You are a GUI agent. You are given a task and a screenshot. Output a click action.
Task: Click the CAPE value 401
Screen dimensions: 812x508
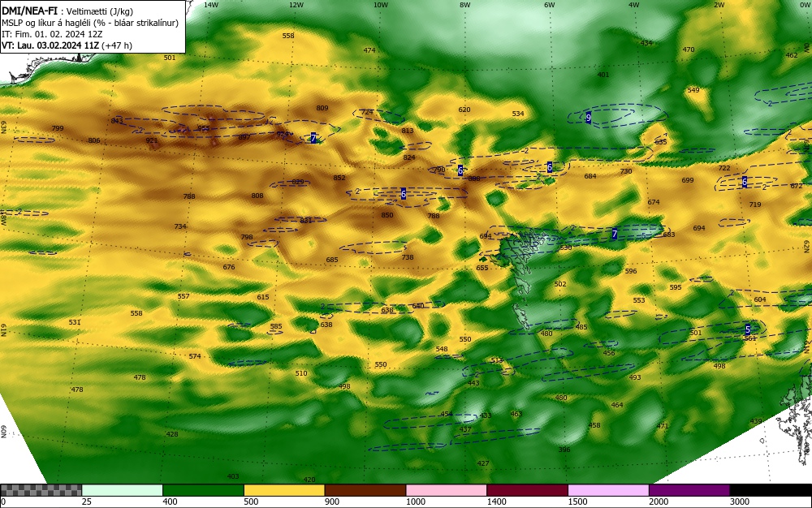tap(603, 75)
